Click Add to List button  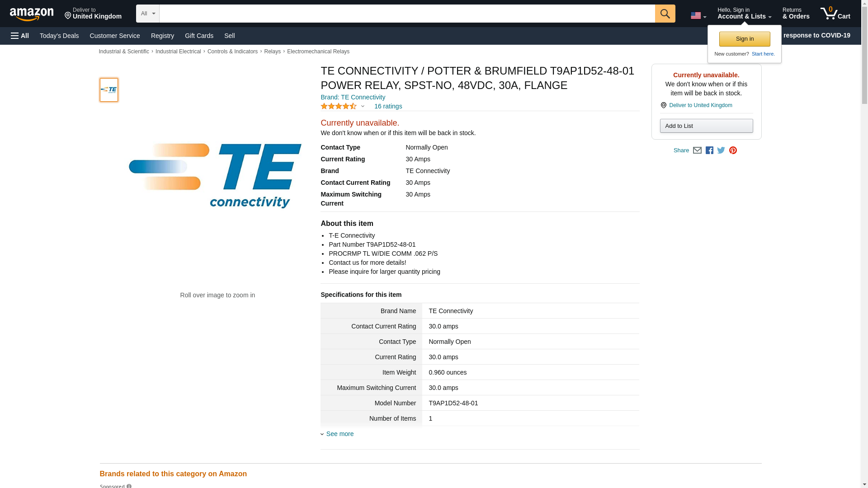[x=706, y=126]
